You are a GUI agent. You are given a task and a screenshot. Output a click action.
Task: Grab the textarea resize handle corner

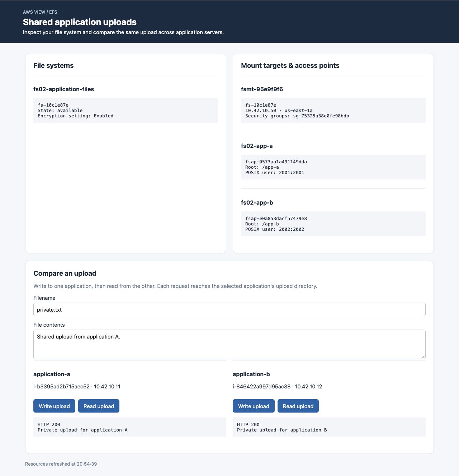click(x=423, y=356)
